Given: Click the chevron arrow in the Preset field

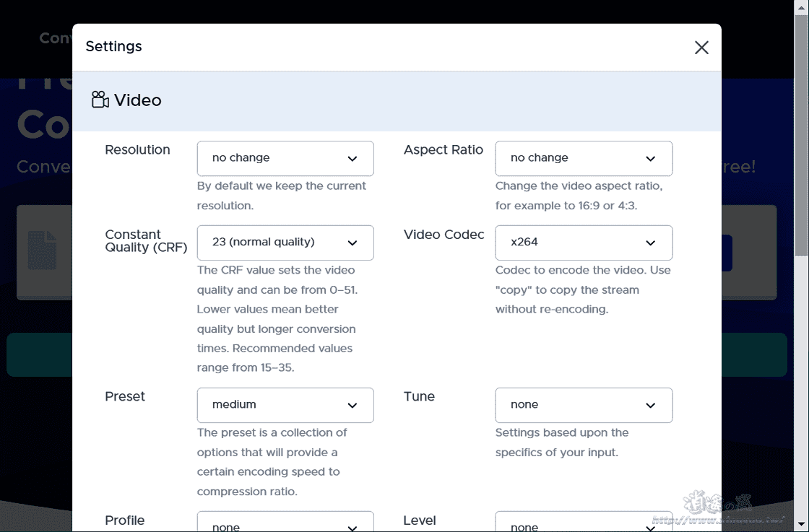Looking at the screenshot, I should point(352,405).
